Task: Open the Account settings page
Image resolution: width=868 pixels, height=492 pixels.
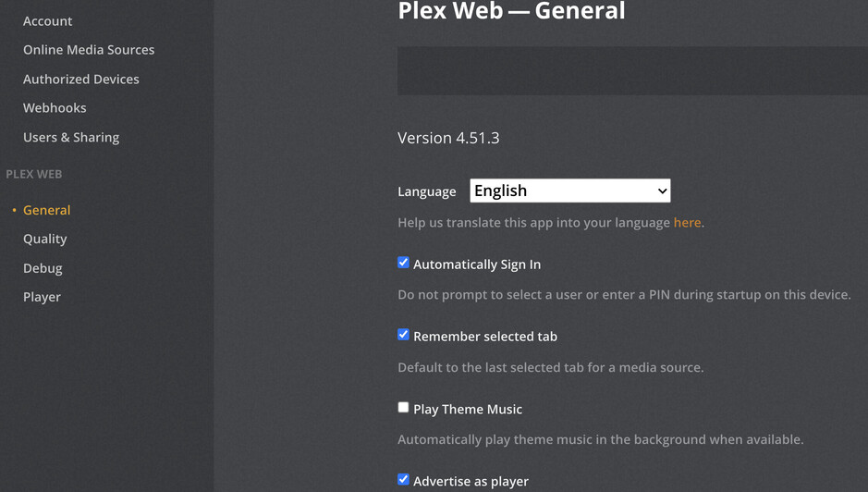Action: 47,21
